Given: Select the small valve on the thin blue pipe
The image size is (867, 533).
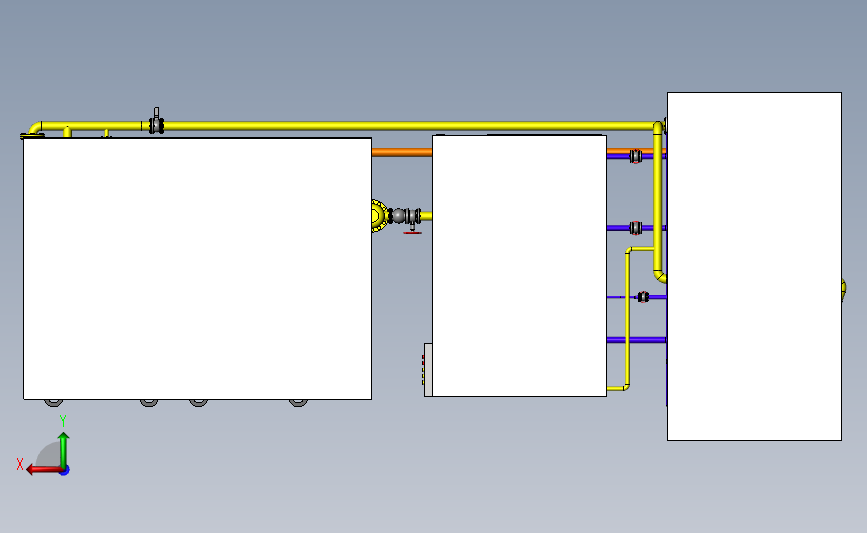Looking at the screenshot, I should (x=643, y=297).
